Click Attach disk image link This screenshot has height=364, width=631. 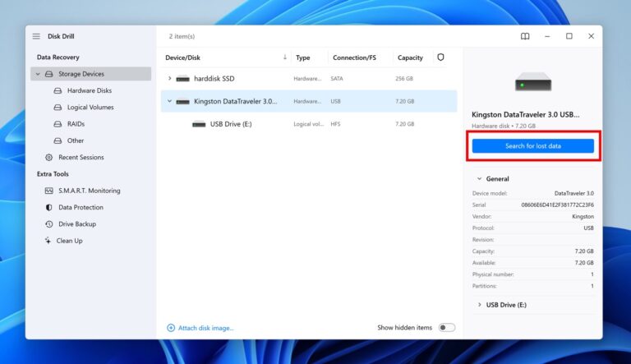coord(205,328)
